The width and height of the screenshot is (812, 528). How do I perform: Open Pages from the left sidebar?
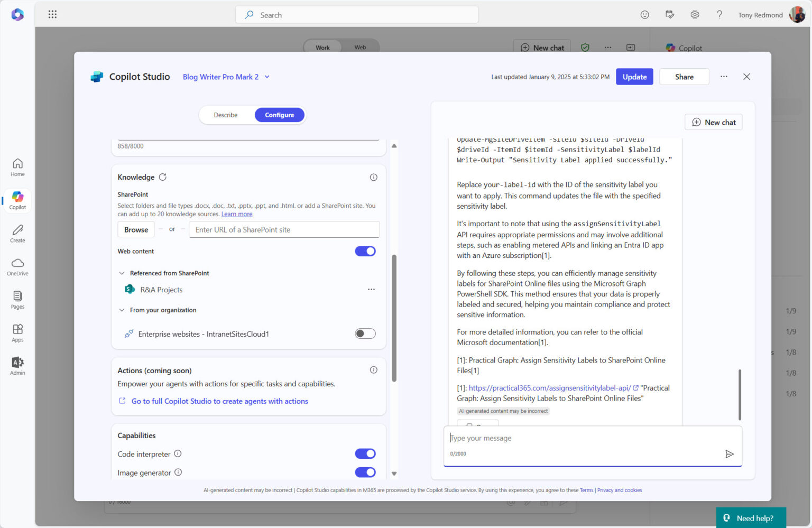coord(17,300)
